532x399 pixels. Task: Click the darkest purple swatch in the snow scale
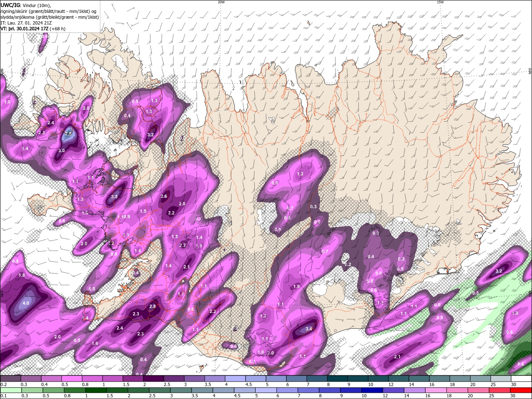(x=153, y=378)
